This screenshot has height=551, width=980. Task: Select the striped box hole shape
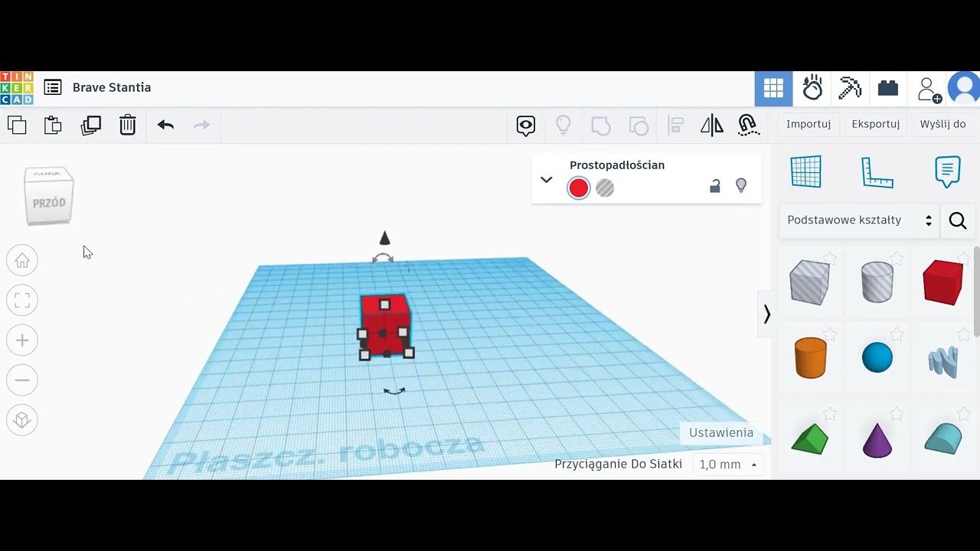coord(809,282)
